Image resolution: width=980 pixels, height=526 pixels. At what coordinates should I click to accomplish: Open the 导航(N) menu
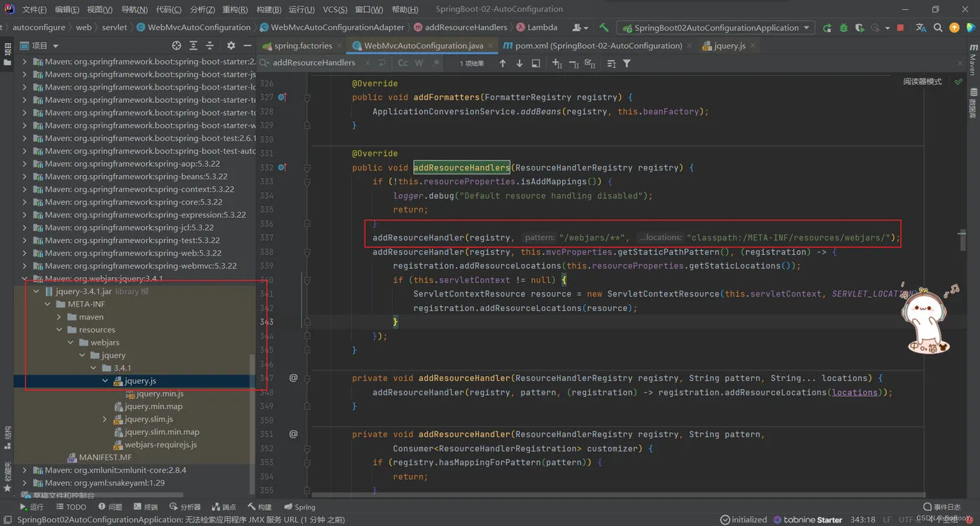134,10
